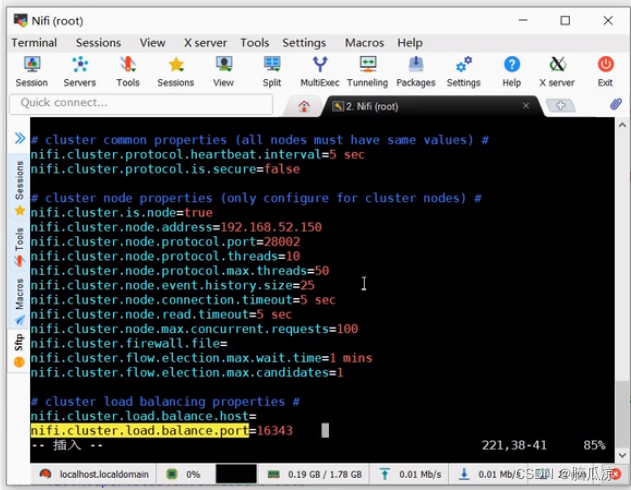Click the black graph box in status bar
The image size is (631, 490).
click(236, 474)
